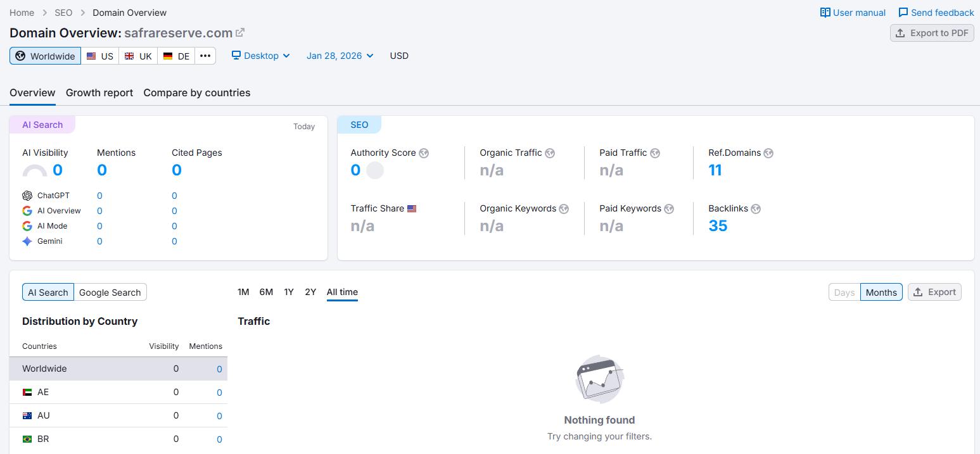Click the BR flag icon in country list

coord(27,439)
